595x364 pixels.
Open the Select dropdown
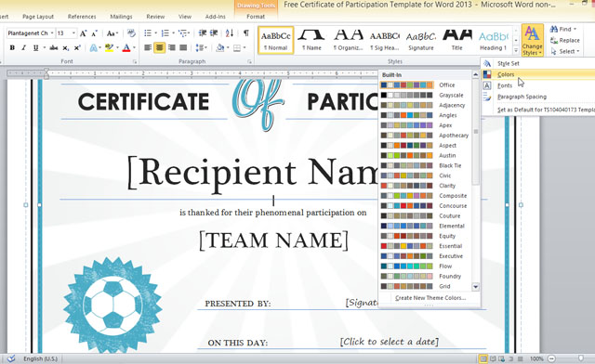pyautogui.click(x=565, y=51)
